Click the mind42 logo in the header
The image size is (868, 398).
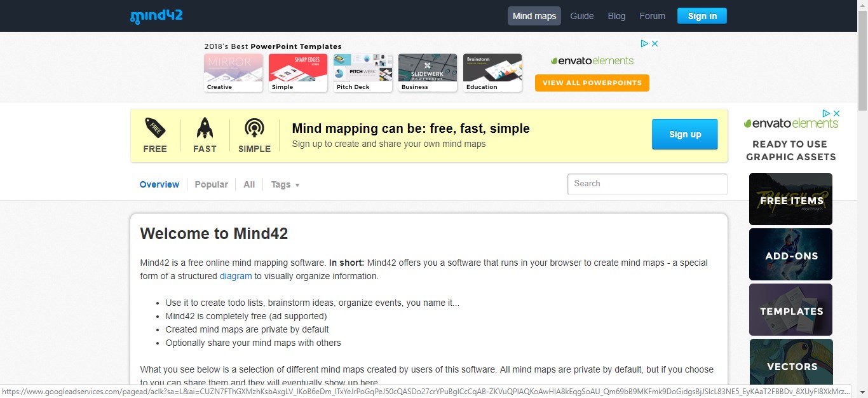coord(156,16)
